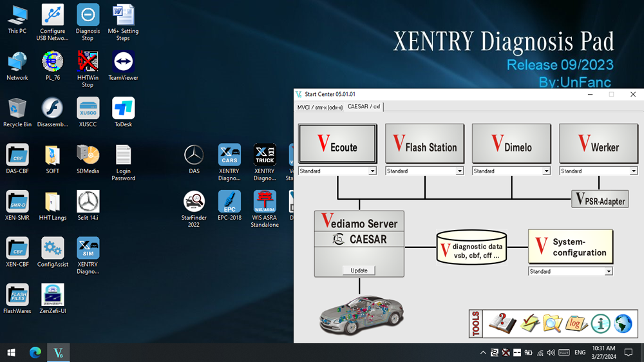Open diagnostic data cylinder
The image size is (644, 362).
click(x=471, y=247)
